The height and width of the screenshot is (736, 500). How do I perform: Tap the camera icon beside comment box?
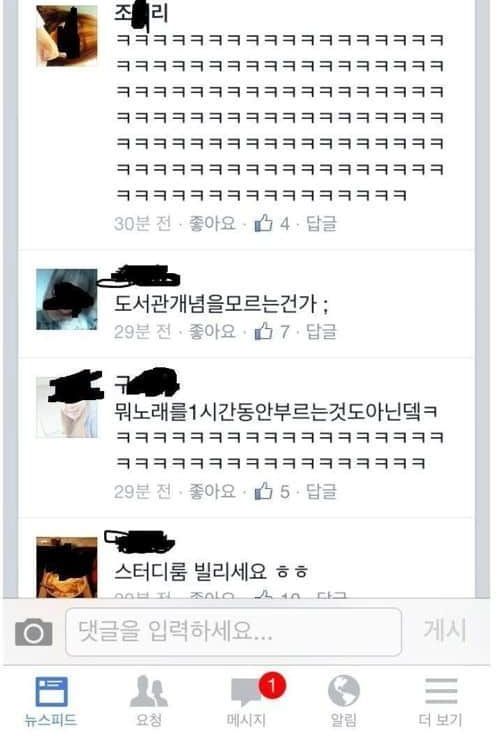[34, 632]
